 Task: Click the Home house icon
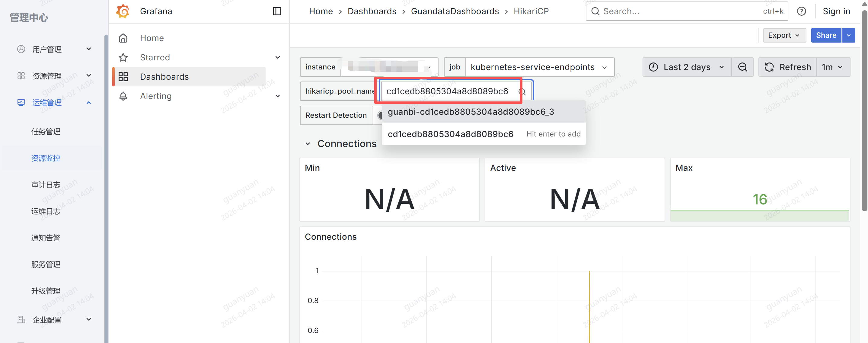pos(123,38)
